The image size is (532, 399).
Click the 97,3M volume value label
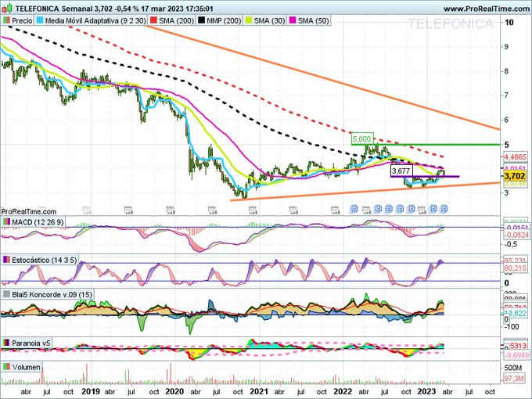click(514, 378)
